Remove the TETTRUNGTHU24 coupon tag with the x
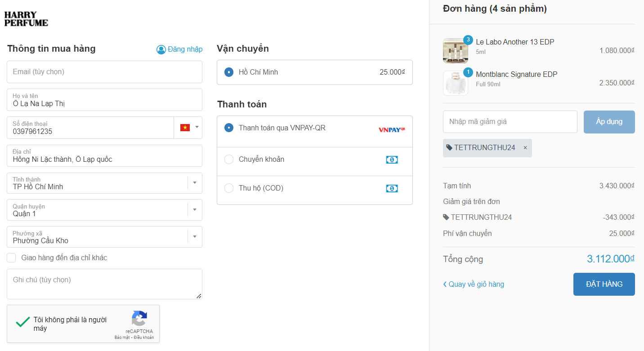Viewport: 644px width, 351px height. pos(525,148)
